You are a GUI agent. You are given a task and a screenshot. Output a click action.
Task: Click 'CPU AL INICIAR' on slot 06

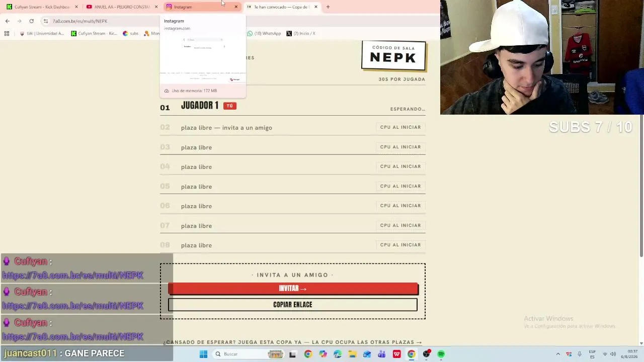tap(400, 206)
